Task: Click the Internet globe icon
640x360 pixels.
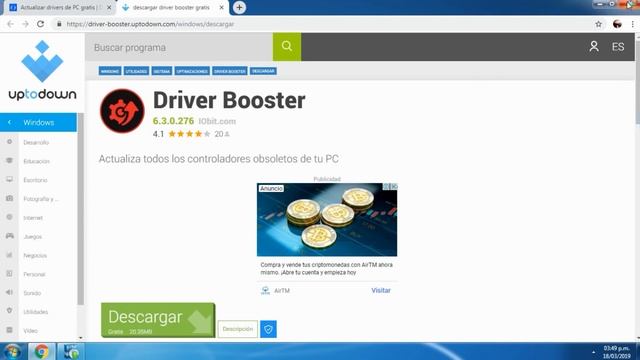Action: click(9, 217)
